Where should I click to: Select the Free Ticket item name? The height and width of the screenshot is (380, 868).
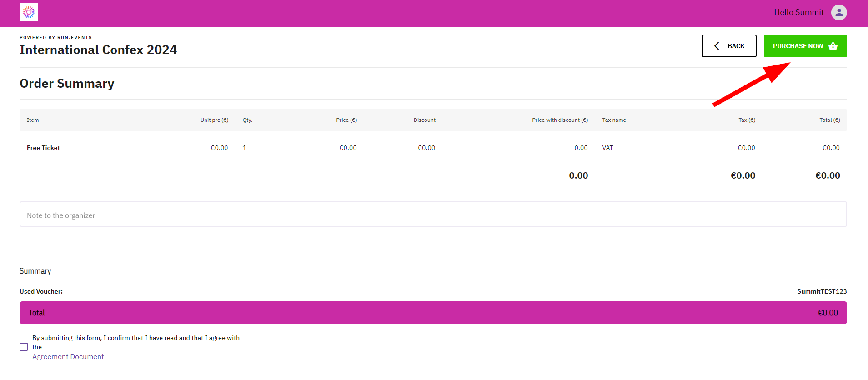pyautogui.click(x=43, y=148)
